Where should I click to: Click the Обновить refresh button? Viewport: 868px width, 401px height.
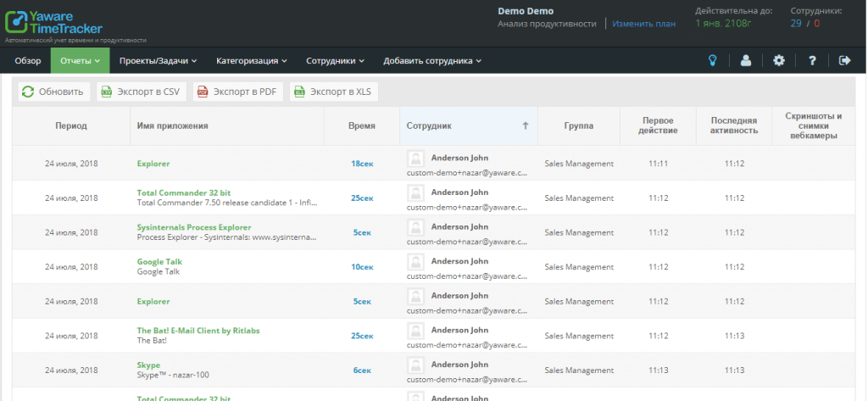(53, 92)
